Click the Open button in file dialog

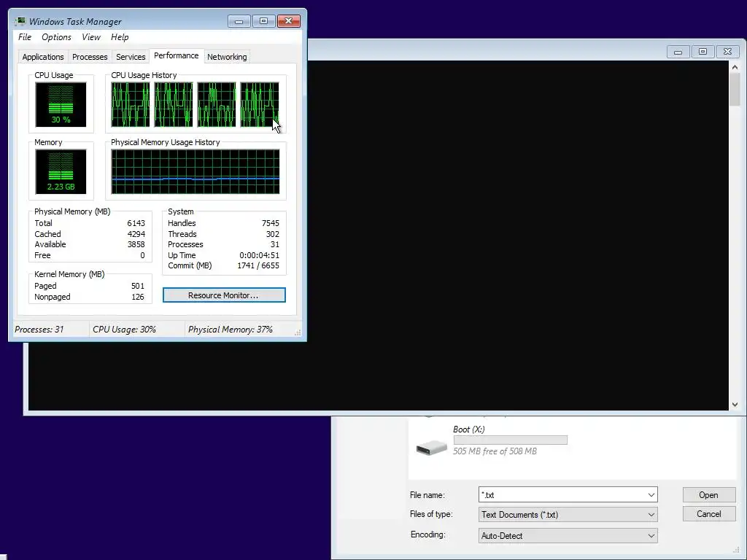708,495
